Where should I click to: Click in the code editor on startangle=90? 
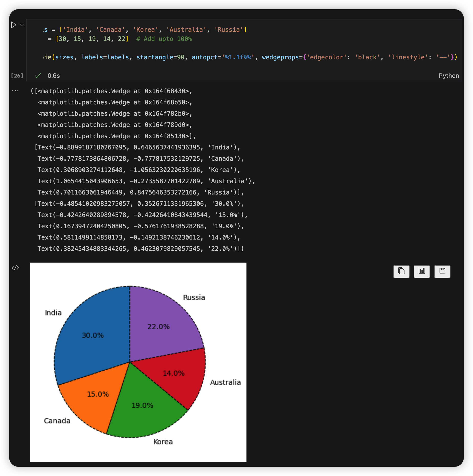pyautogui.click(x=160, y=57)
